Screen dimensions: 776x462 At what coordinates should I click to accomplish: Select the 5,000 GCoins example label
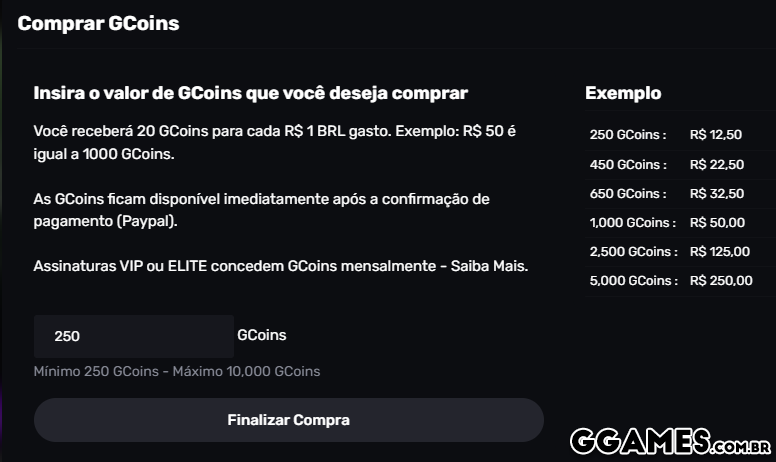632,281
